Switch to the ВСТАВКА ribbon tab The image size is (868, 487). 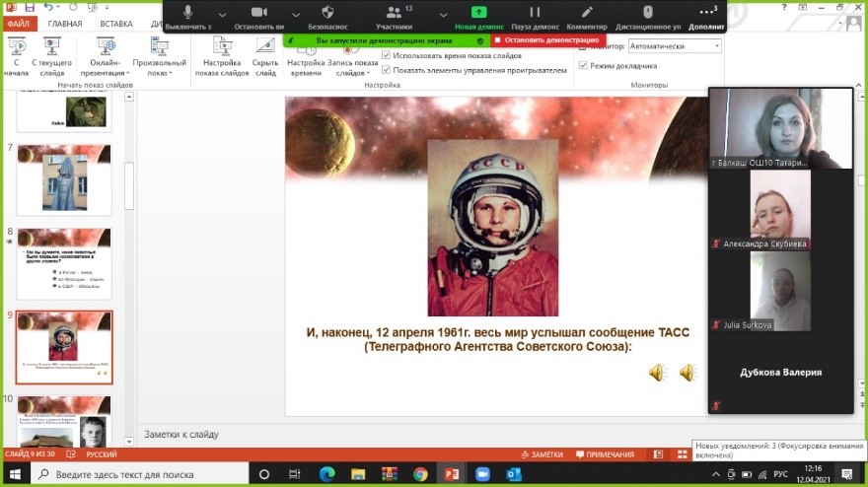[116, 23]
